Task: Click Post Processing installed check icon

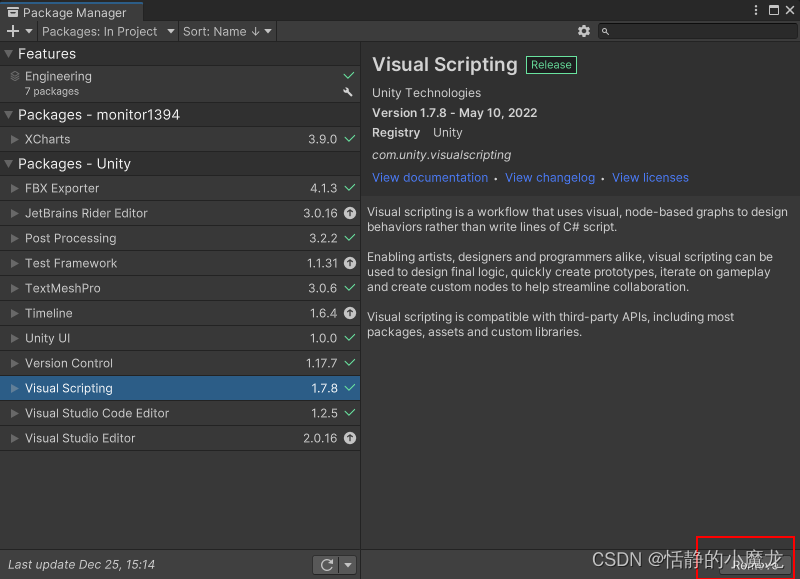Action: coord(349,238)
